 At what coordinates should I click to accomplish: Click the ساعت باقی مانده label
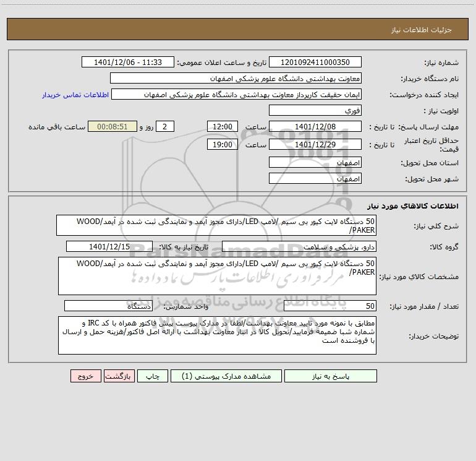pyautogui.click(x=57, y=127)
